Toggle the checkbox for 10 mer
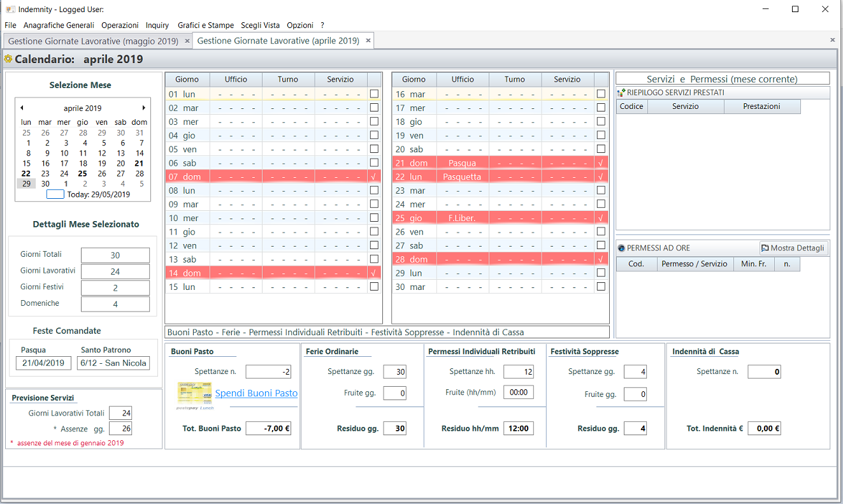Viewport: 843px width, 504px height. [x=374, y=218]
